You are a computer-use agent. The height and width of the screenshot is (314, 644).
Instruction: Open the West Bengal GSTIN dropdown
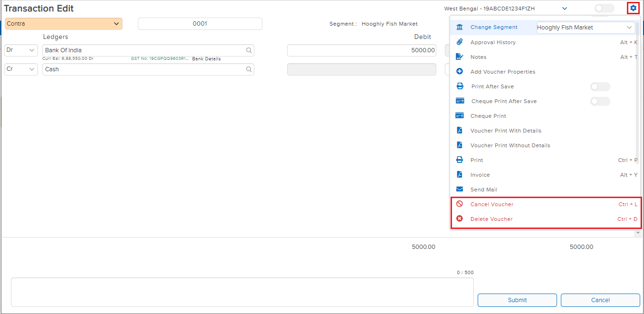coord(564,9)
